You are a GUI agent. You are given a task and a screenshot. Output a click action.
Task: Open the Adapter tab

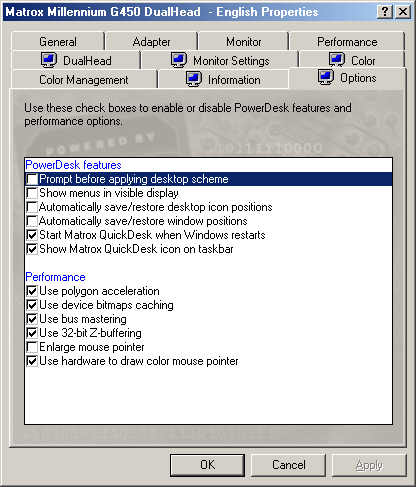tap(151, 42)
